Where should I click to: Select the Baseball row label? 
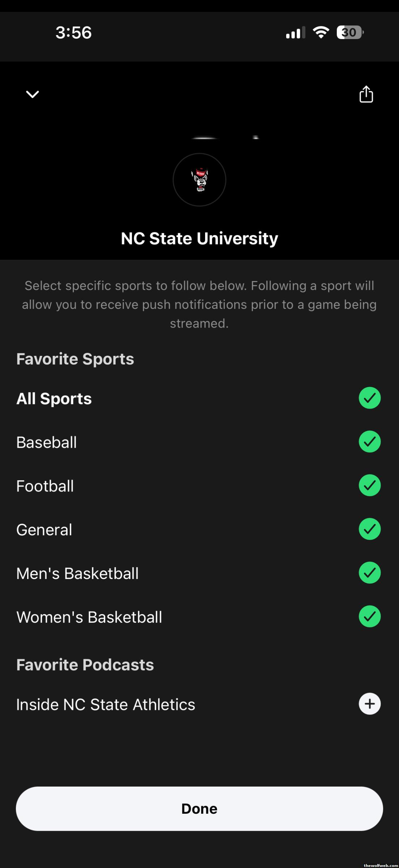tap(47, 442)
